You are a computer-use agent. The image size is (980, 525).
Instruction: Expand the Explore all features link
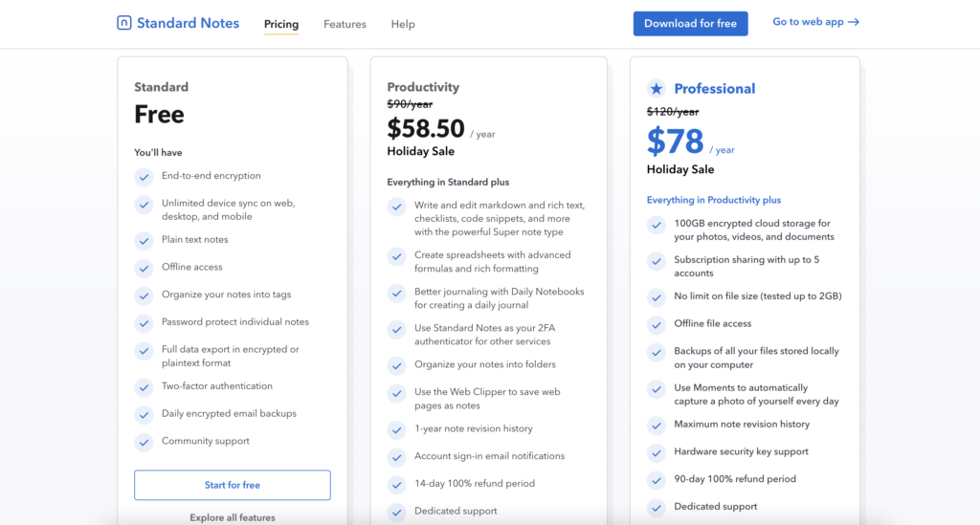233,517
